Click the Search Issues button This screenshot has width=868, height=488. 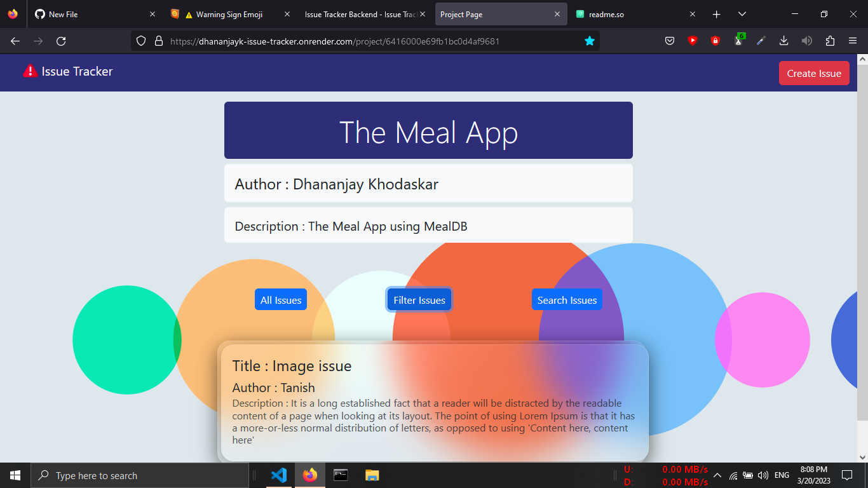[x=567, y=299]
